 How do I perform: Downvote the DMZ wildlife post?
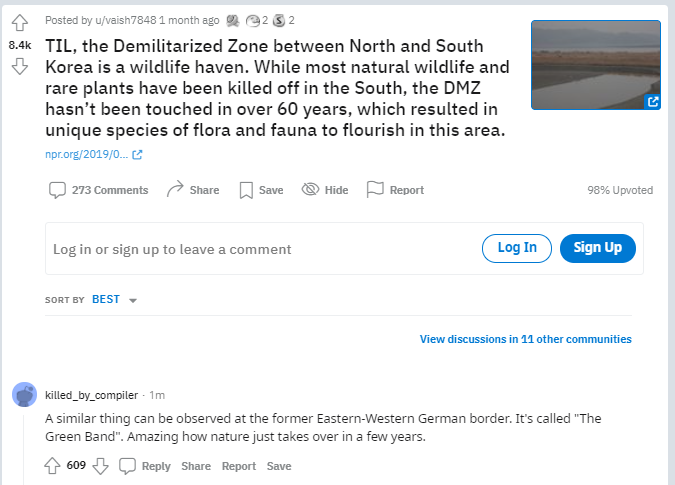pyautogui.click(x=19, y=66)
